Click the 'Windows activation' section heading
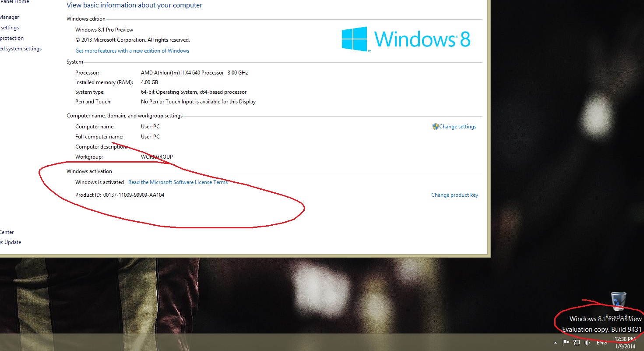 pos(89,171)
